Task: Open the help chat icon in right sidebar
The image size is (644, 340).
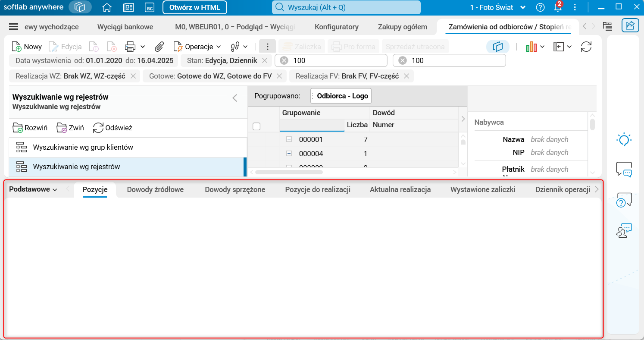Action: 624,200
